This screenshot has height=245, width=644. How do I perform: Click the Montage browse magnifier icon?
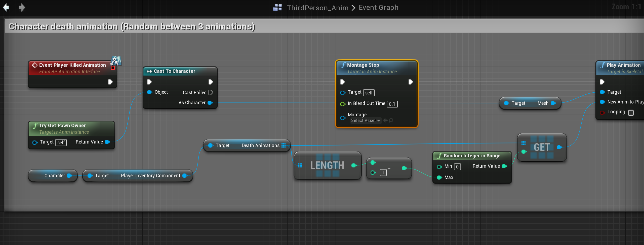click(x=391, y=121)
